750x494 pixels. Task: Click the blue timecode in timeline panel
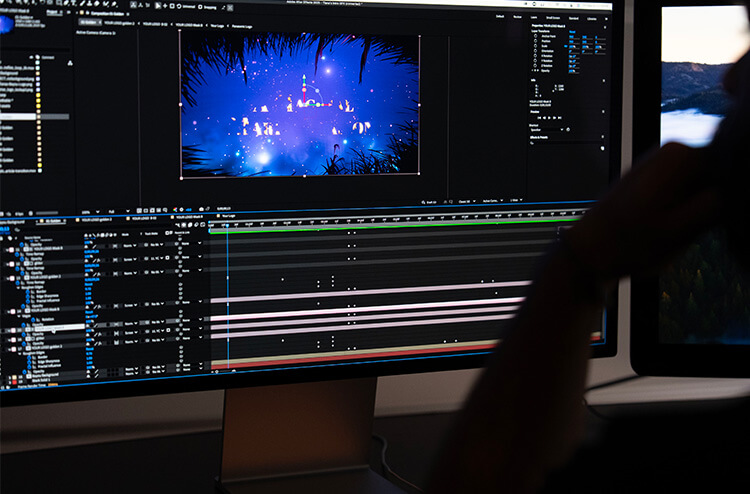coord(5,229)
